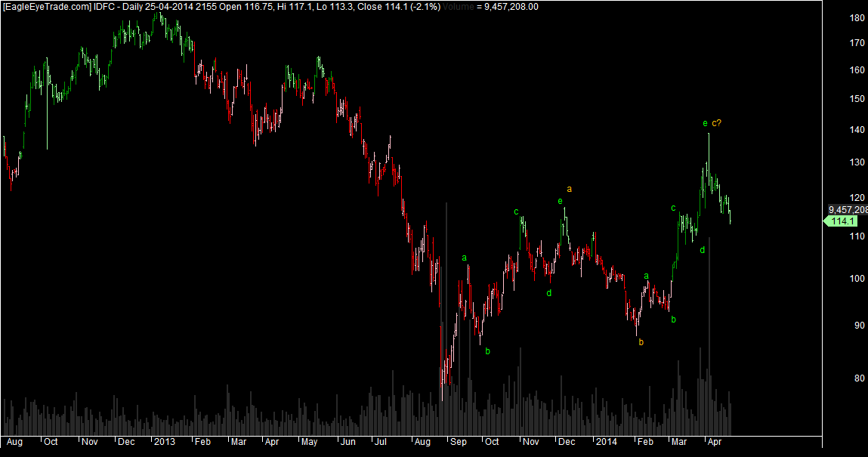Click the Aug label just before Sep

(x=422, y=441)
